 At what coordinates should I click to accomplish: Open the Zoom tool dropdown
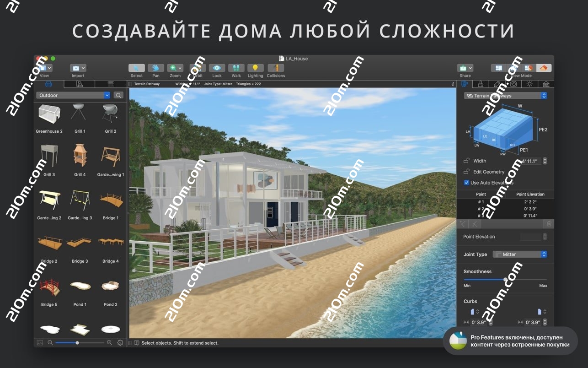point(175,68)
